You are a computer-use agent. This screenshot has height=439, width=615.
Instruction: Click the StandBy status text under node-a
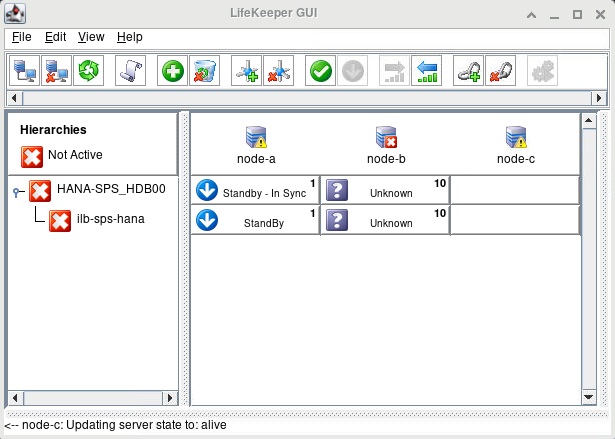(264, 223)
